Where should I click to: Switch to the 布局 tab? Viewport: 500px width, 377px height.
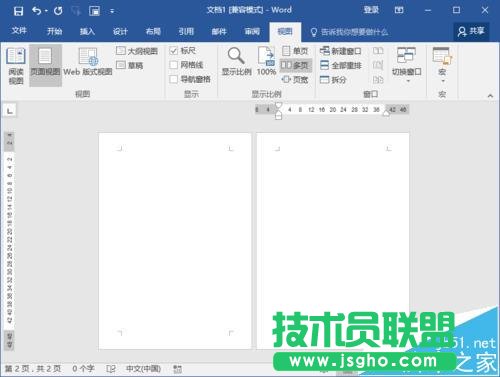click(x=153, y=31)
